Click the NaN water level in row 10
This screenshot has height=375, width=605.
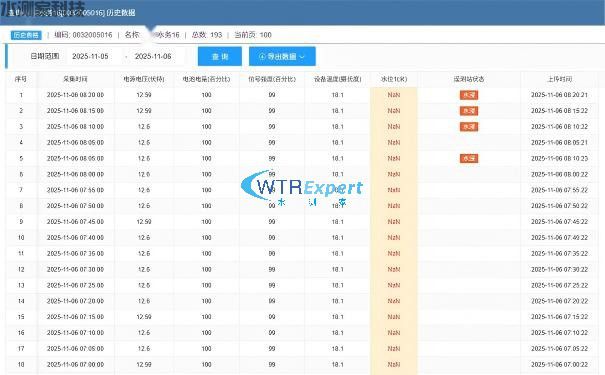click(394, 238)
